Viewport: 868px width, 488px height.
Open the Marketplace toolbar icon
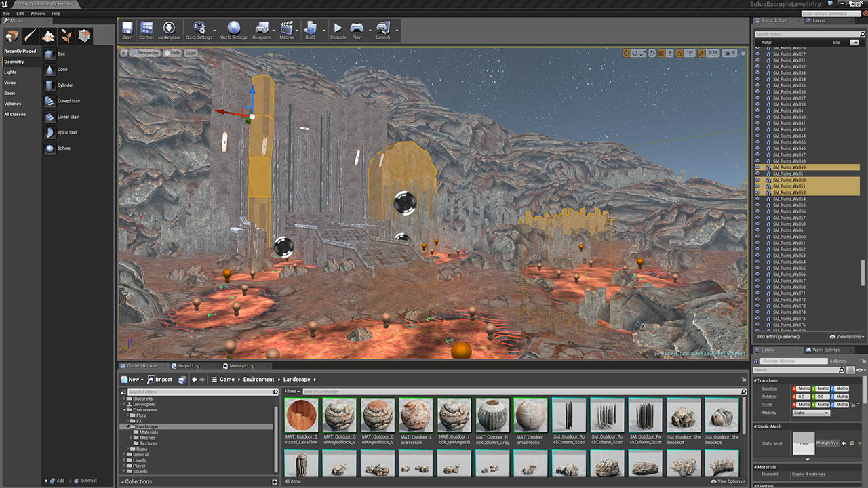pyautogui.click(x=169, y=30)
